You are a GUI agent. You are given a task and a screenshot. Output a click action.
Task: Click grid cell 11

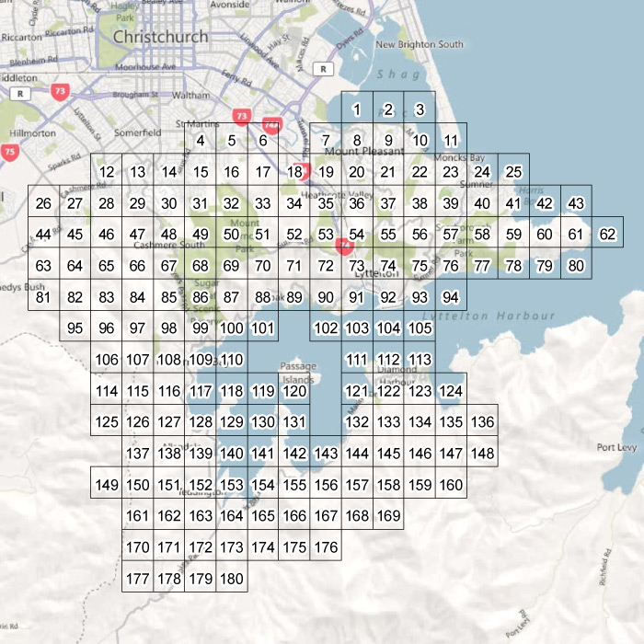pos(451,138)
